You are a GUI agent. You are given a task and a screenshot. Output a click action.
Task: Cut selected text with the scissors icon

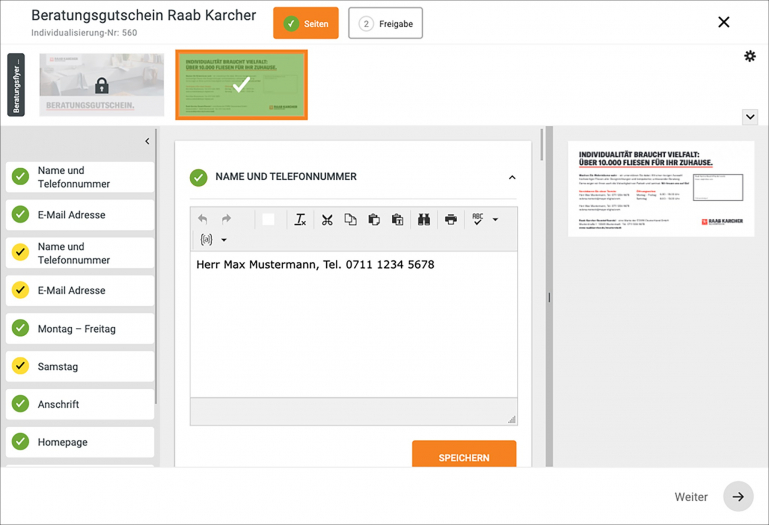327,219
